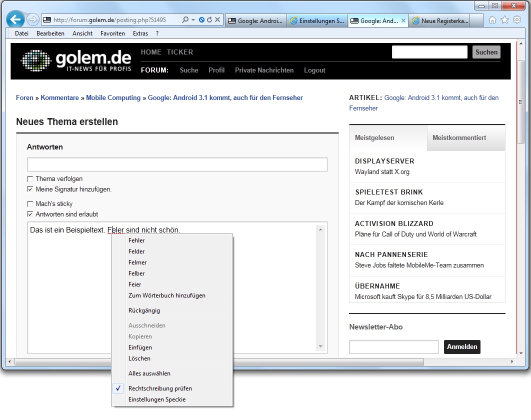Open the address bar search dropdown arrow
This screenshot has height=420, width=531.
(x=193, y=20)
